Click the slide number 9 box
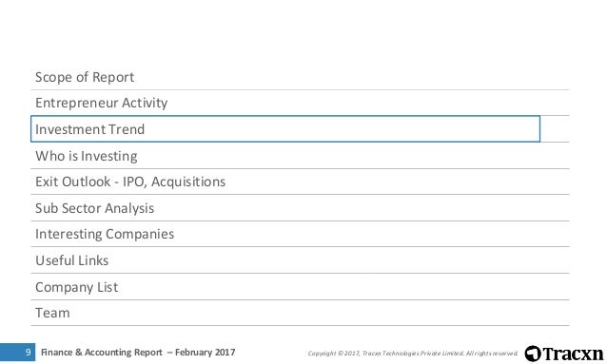607x364 pixels. point(17,352)
